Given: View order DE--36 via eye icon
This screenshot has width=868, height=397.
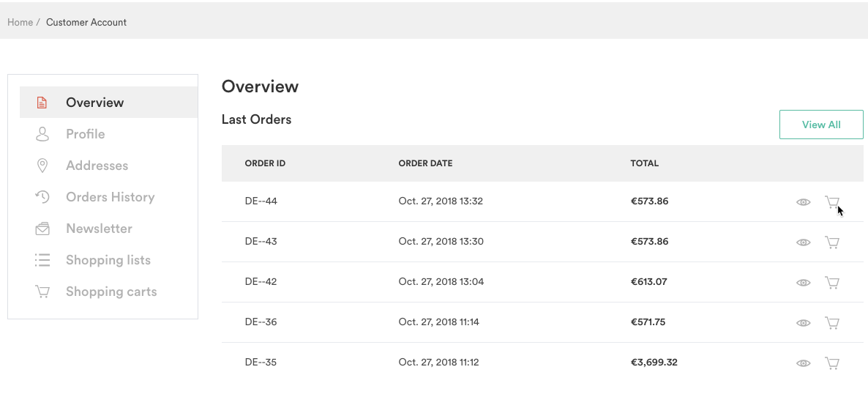Looking at the screenshot, I should pos(803,323).
